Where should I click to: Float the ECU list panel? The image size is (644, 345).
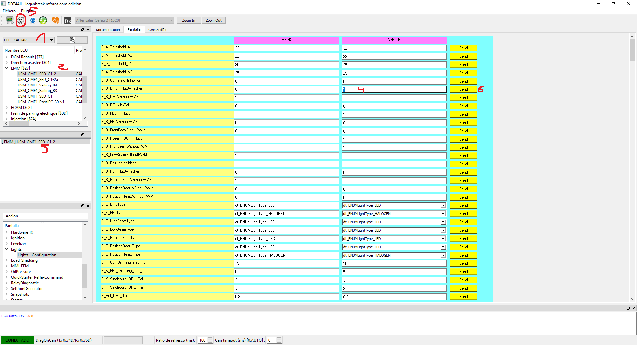coord(83,29)
